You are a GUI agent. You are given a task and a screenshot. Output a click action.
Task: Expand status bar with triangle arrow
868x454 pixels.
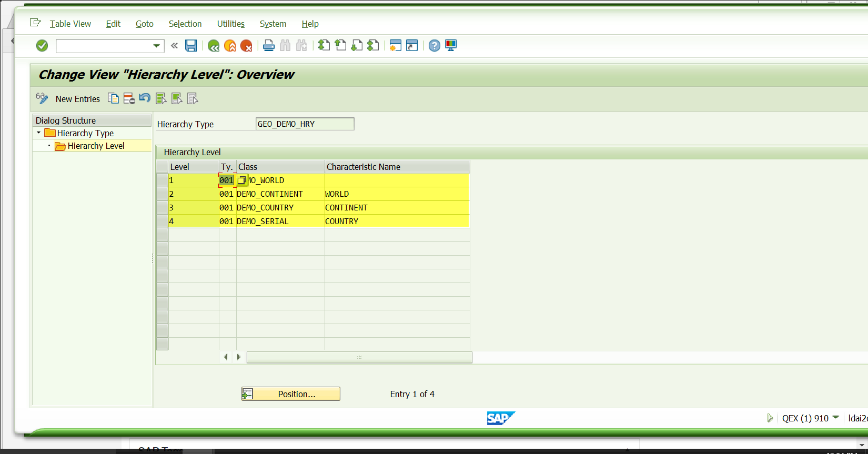point(770,418)
